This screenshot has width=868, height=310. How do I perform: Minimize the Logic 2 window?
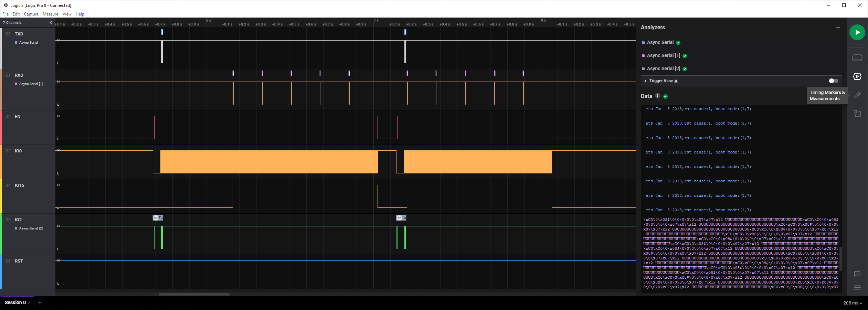(x=828, y=5)
